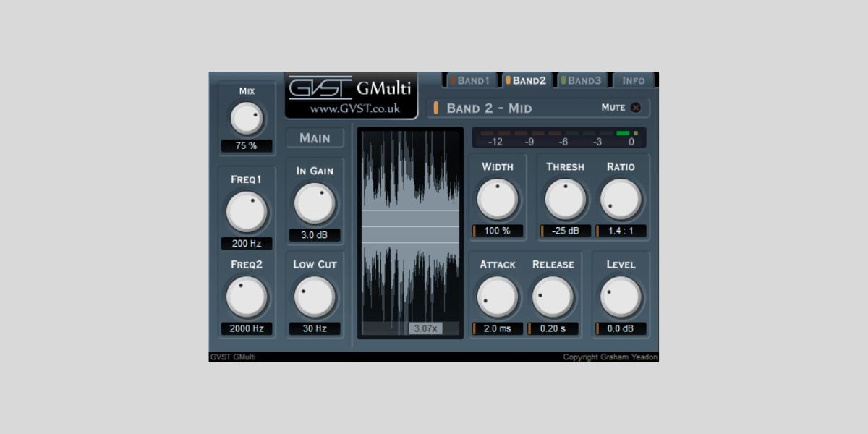
Task: Toggle the Band 2 Mute button
Action: coord(635,108)
